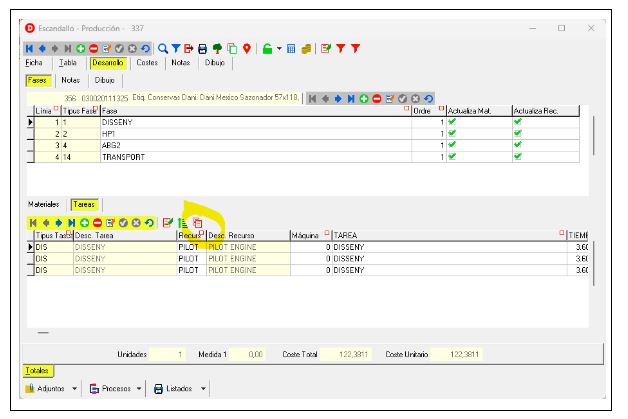
Task: Click the refresh icon in top toolbar
Action: click(x=146, y=47)
